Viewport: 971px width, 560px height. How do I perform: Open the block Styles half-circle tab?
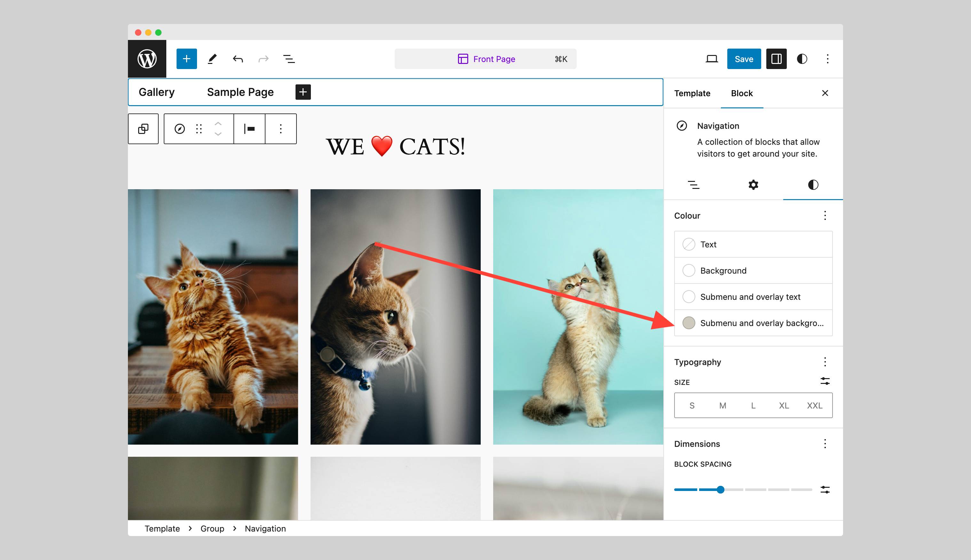pyautogui.click(x=813, y=185)
